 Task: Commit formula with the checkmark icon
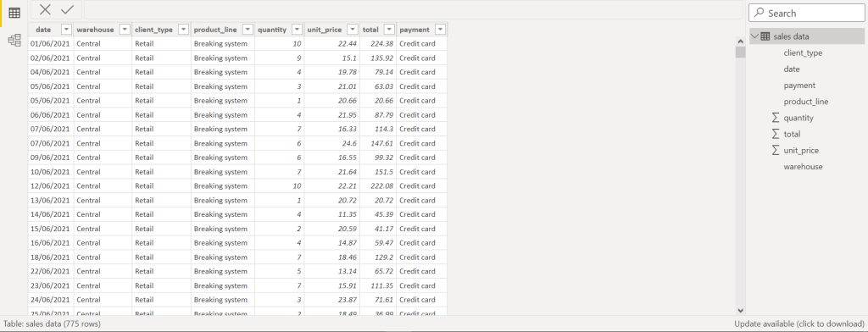pos(68,9)
